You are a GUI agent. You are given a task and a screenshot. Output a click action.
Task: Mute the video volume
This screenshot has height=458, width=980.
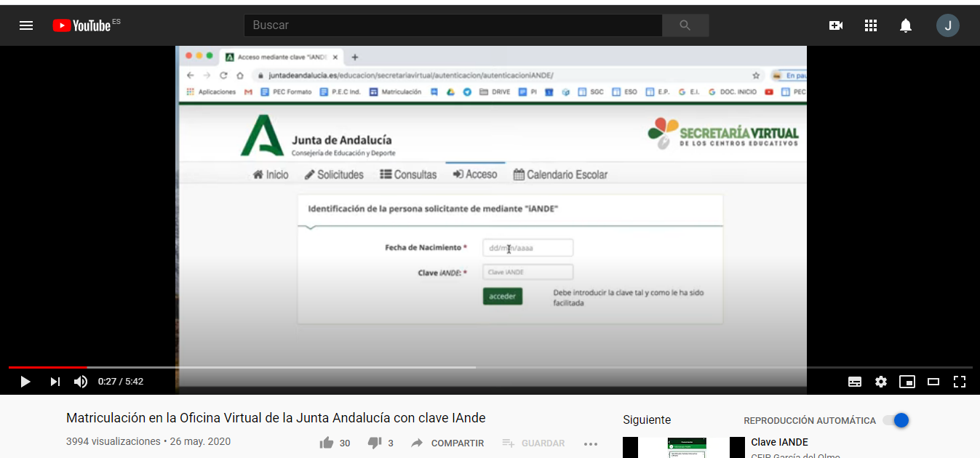[x=81, y=381]
